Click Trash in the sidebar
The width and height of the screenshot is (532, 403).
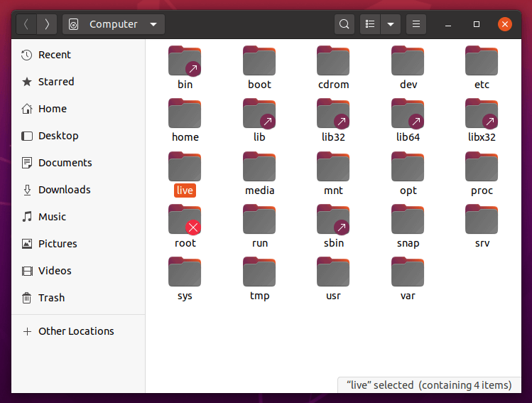(x=51, y=298)
